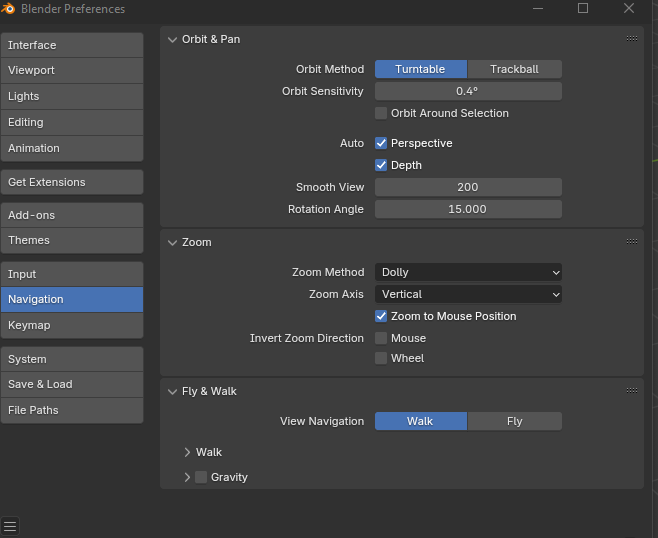Open the Zoom Axis dropdown
Screen dimensions: 658x538
(468, 294)
